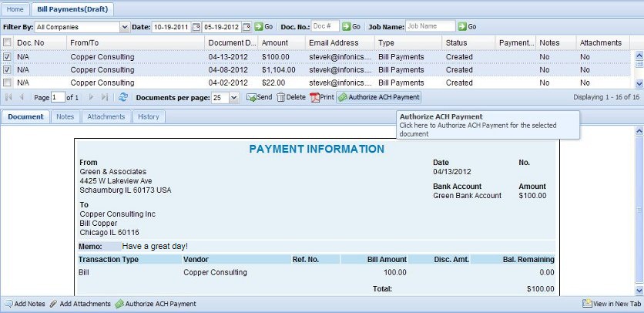Sort by the Amount column header
This screenshot has height=313, width=644.
pos(280,42)
